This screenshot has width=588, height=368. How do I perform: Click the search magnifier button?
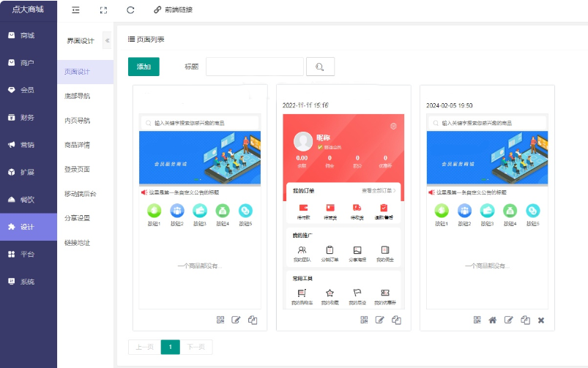click(x=320, y=67)
